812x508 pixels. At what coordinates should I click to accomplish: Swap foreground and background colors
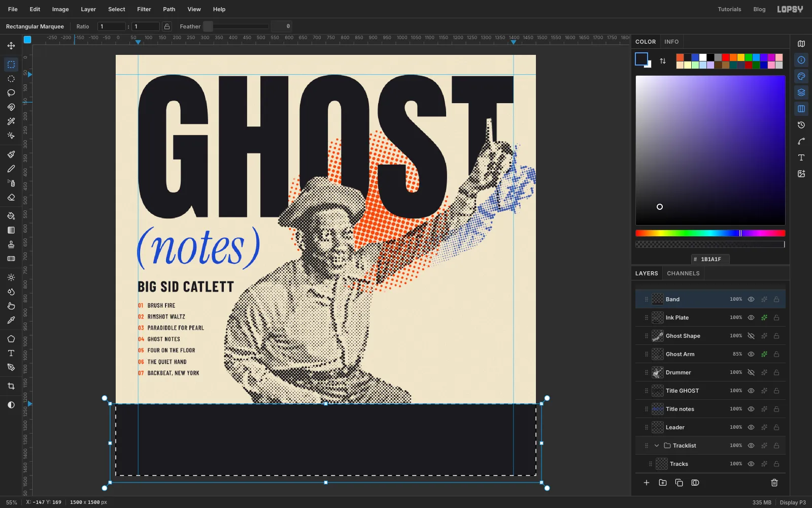(663, 61)
